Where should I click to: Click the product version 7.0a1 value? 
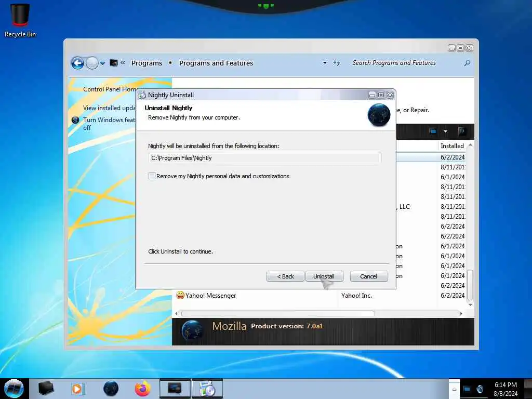(x=314, y=326)
